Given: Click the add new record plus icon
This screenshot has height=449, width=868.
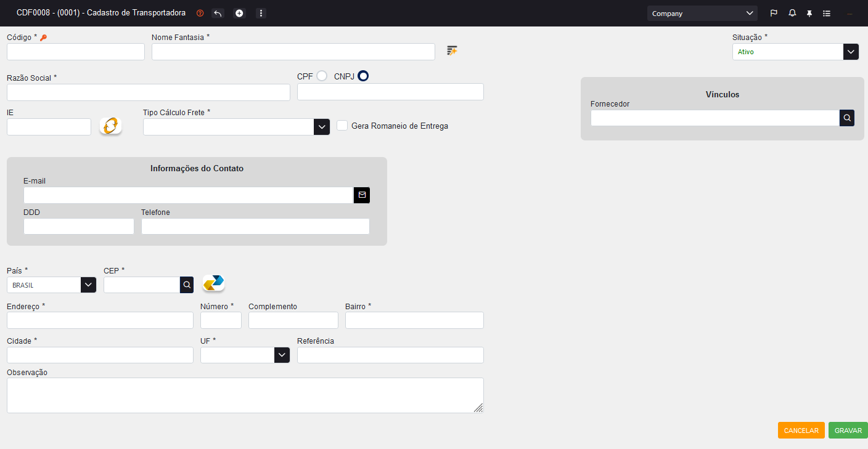Looking at the screenshot, I should point(239,13).
